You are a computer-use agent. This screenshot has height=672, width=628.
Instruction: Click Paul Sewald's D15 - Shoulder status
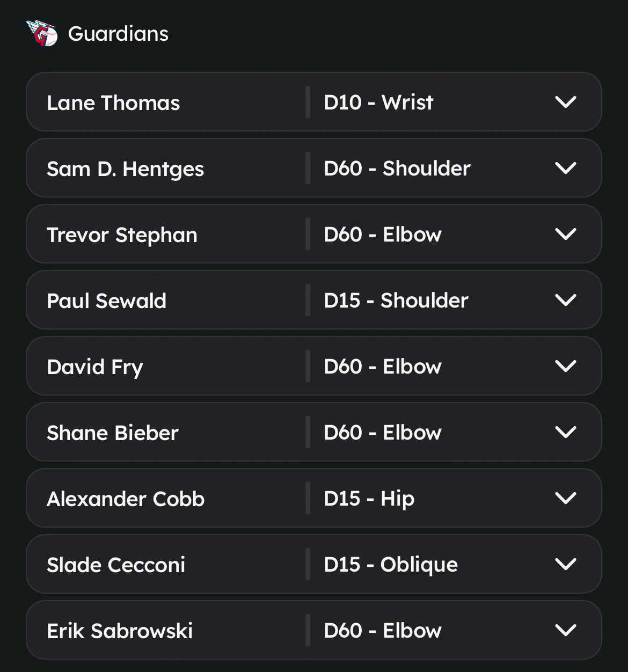(396, 301)
